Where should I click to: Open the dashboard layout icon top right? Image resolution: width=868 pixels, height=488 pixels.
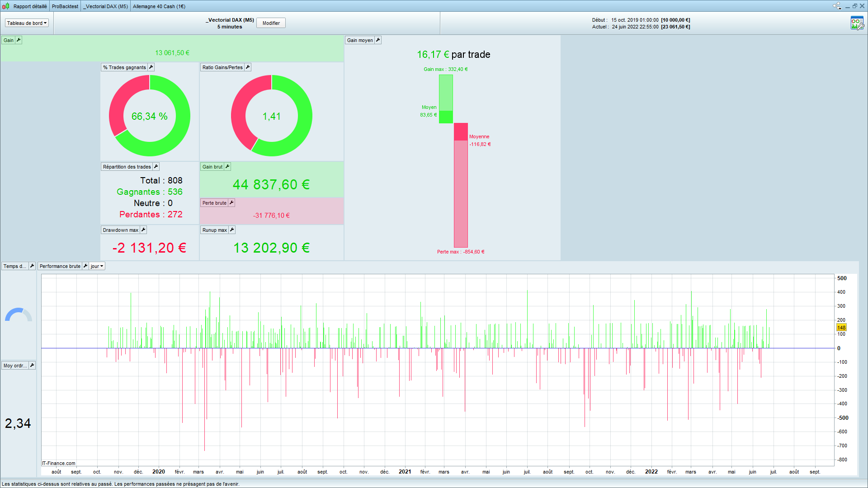tap(857, 23)
